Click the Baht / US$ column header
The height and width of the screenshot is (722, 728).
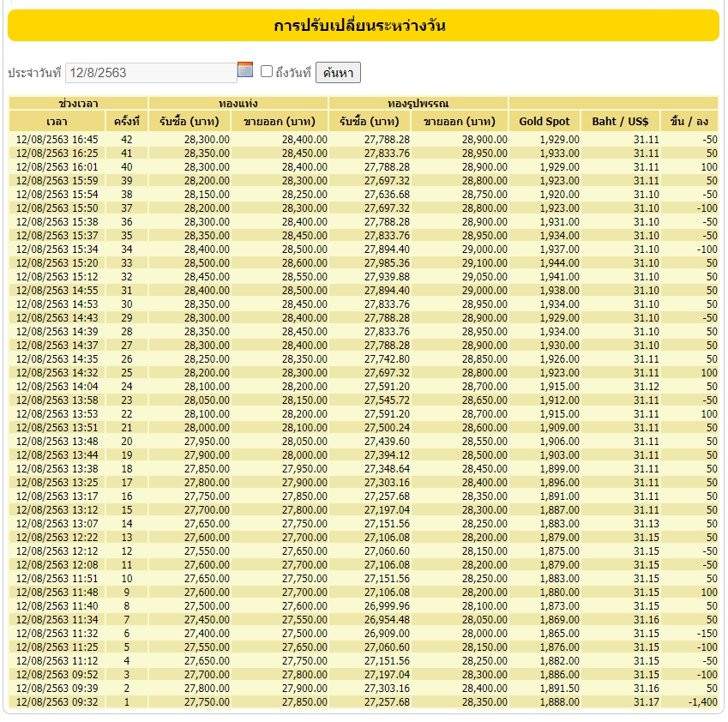coord(620,122)
